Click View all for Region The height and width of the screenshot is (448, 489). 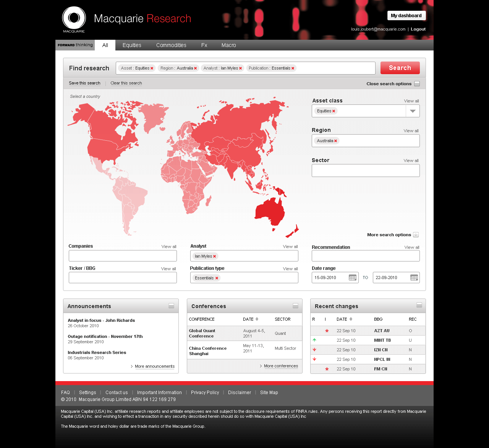point(411,131)
